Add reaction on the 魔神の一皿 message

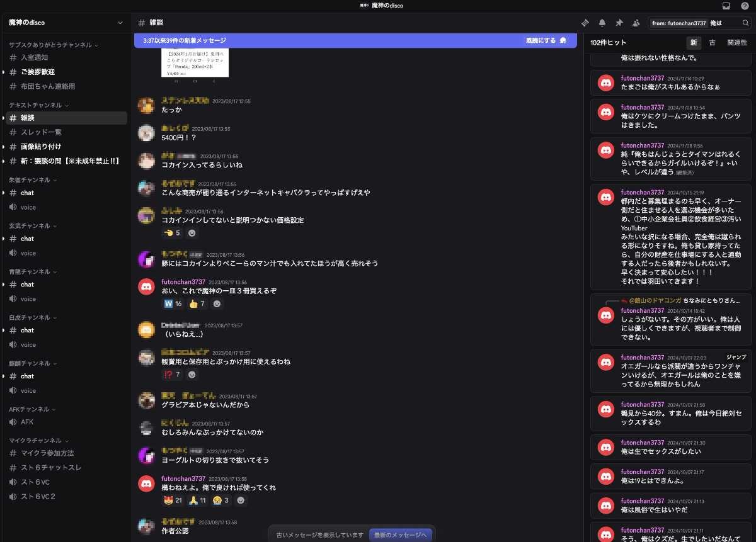(x=217, y=304)
